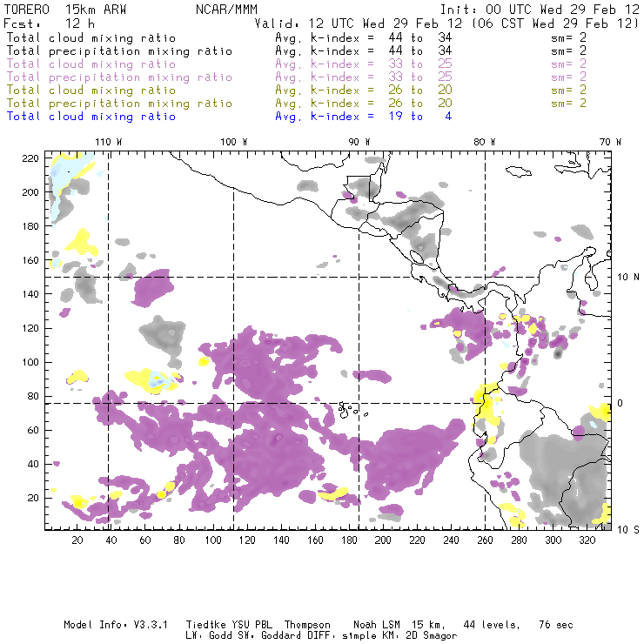Click 'sm= 2' on the olive precipitation mixing row
Screen dimensions: 644x644
[568, 103]
